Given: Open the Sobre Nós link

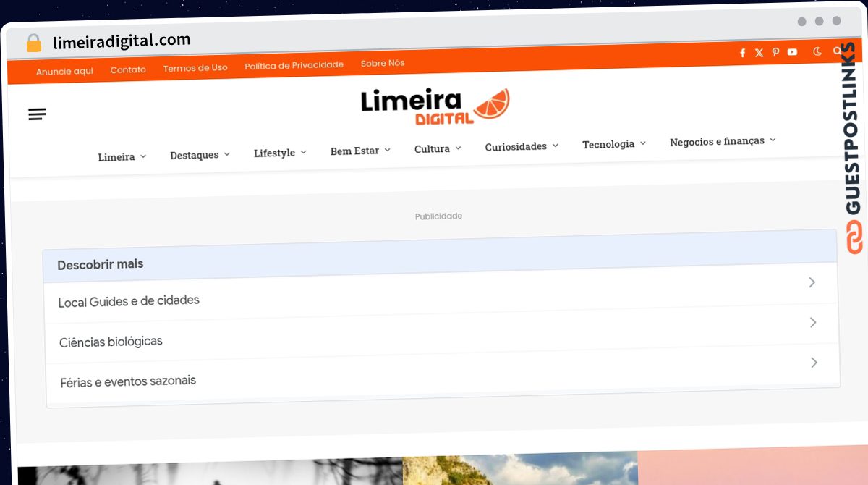Looking at the screenshot, I should (x=383, y=63).
